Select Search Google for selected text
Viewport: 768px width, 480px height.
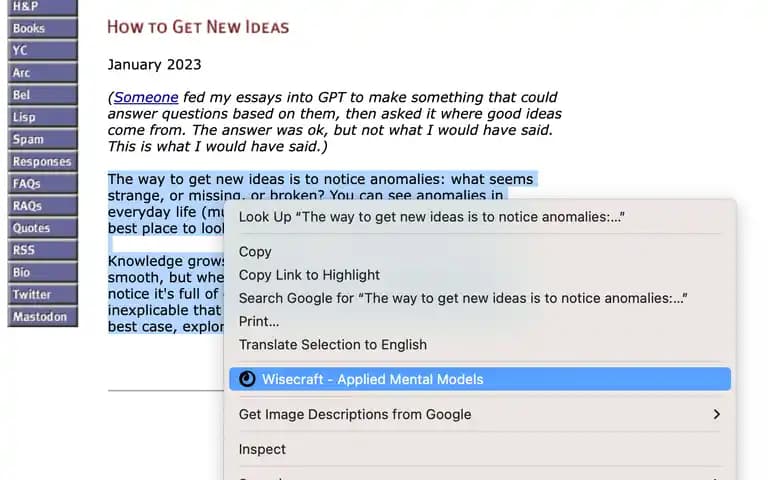(480, 298)
